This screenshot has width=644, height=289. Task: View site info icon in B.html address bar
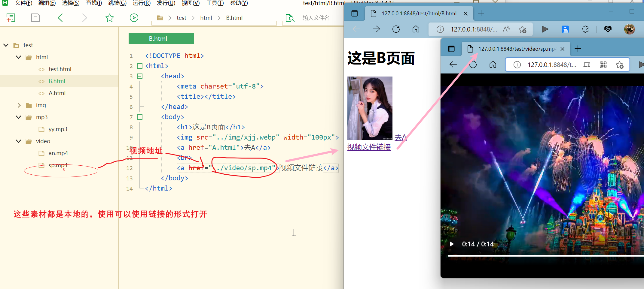click(x=440, y=29)
